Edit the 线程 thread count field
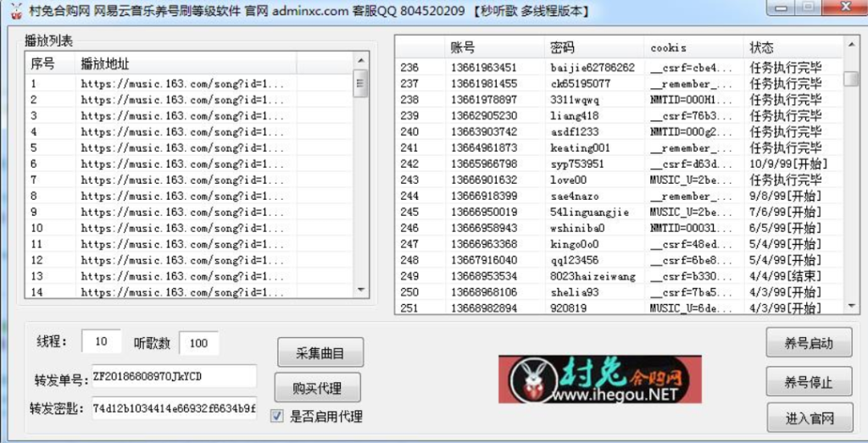Screen dimensions: 868x443 click(x=102, y=342)
